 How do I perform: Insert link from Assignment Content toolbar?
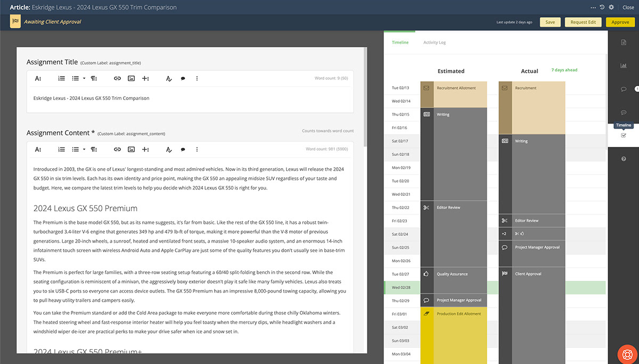[x=117, y=150]
